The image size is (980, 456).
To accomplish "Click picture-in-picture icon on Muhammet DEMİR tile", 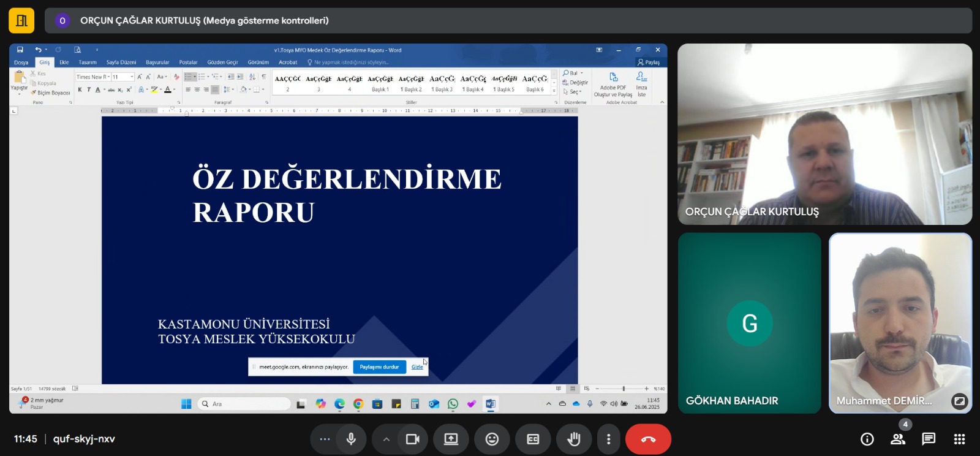I will pyautogui.click(x=959, y=401).
